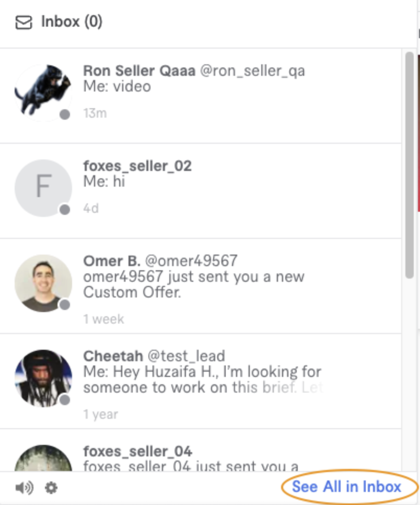Image resolution: width=420 pixels, height=505 pixels.
Task: Click the envelope icon beside Inbox
Action: point(24,22)
